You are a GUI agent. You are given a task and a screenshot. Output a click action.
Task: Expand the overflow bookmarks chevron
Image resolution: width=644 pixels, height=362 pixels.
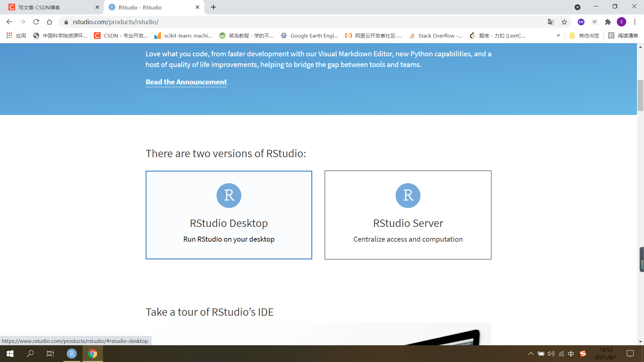pos(558,36)
